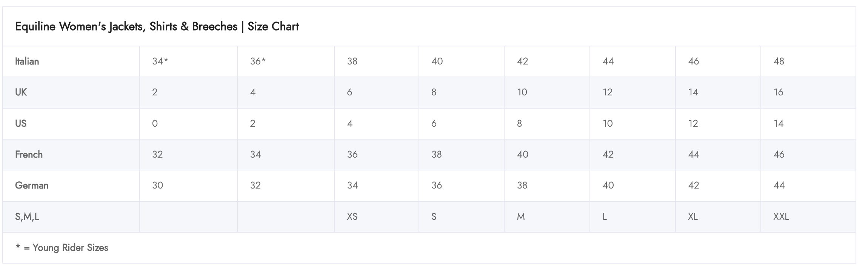
Task: Select Italian size 48 cell
Action: click(x=779, y=61)
